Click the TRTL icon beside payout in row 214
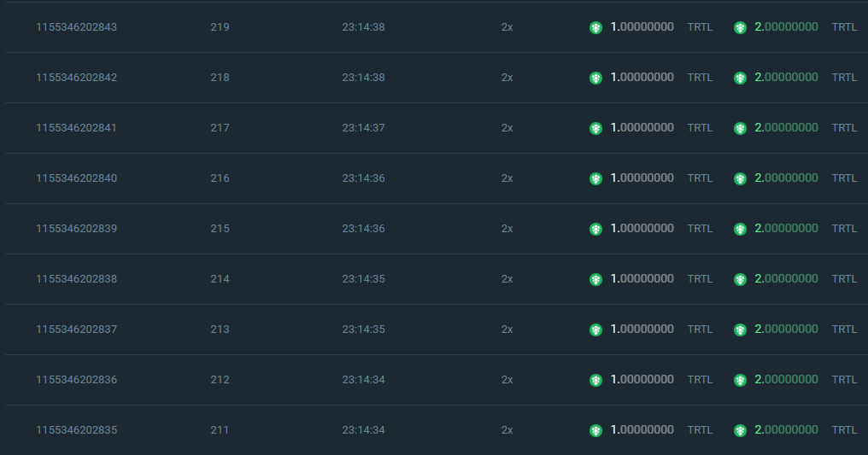The image size is (868, 455). [740, 279]
